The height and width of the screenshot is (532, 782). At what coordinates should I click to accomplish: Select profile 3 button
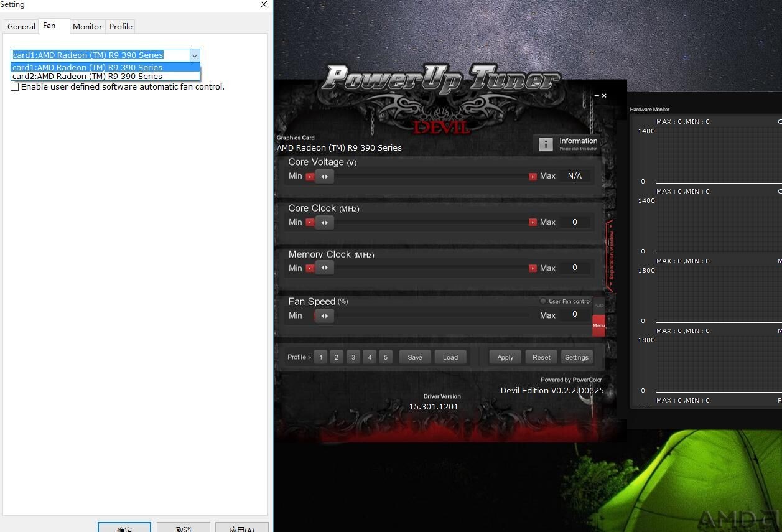[353, 357]
